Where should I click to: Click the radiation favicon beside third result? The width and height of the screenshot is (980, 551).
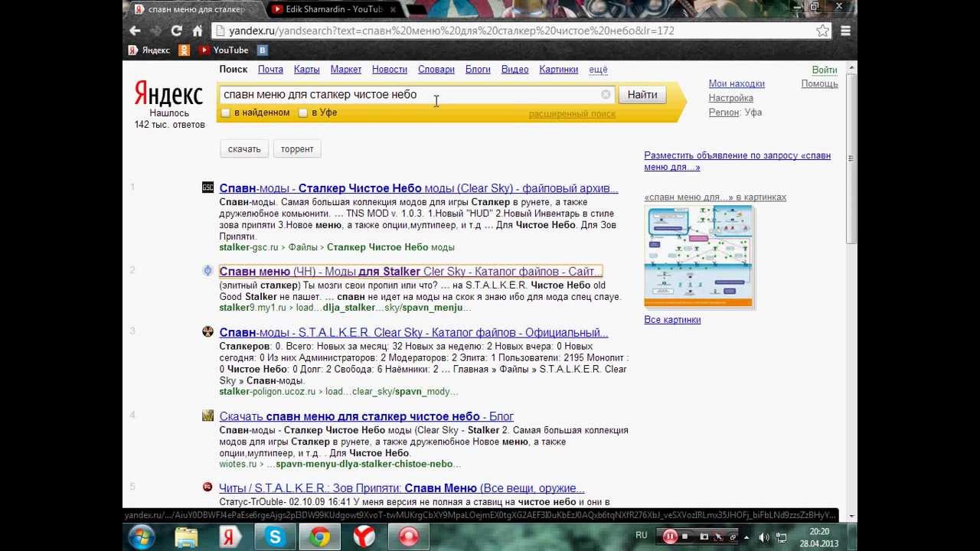coord(207,331)
